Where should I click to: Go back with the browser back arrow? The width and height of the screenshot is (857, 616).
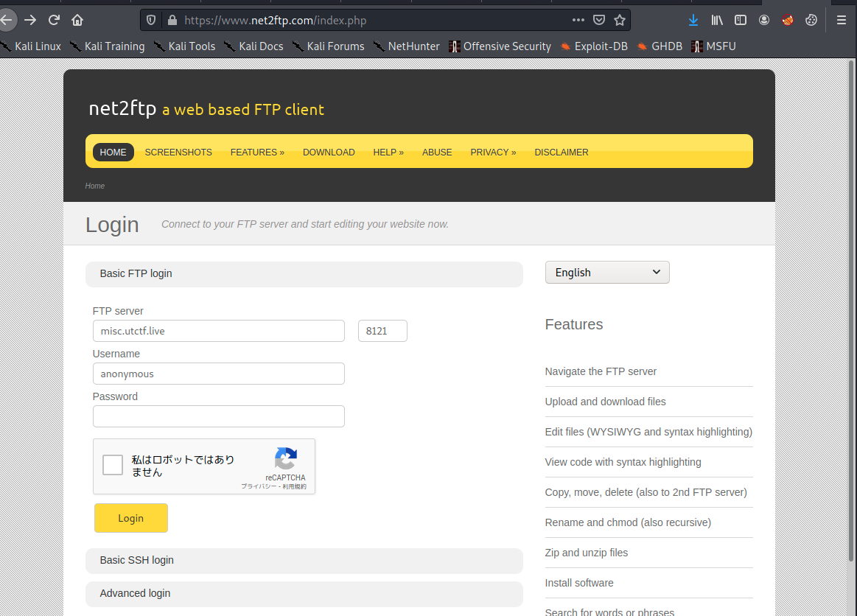[7, 20]
